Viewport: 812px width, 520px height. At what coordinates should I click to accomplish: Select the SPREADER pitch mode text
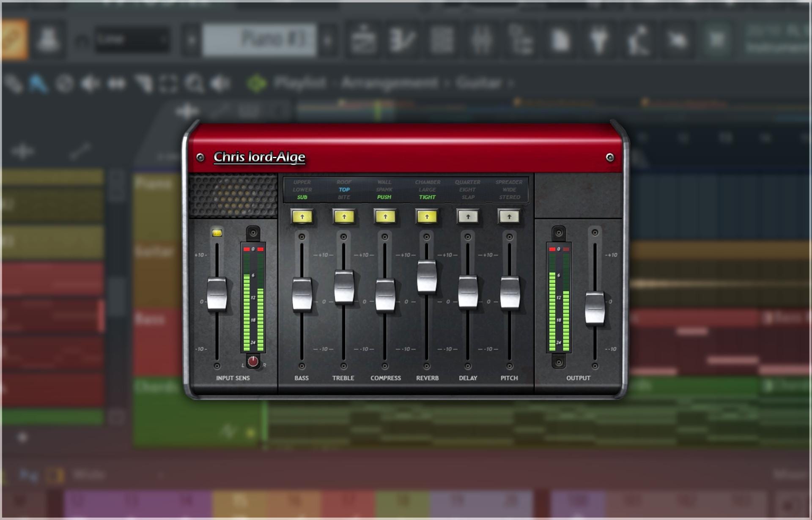coord(509,182)
